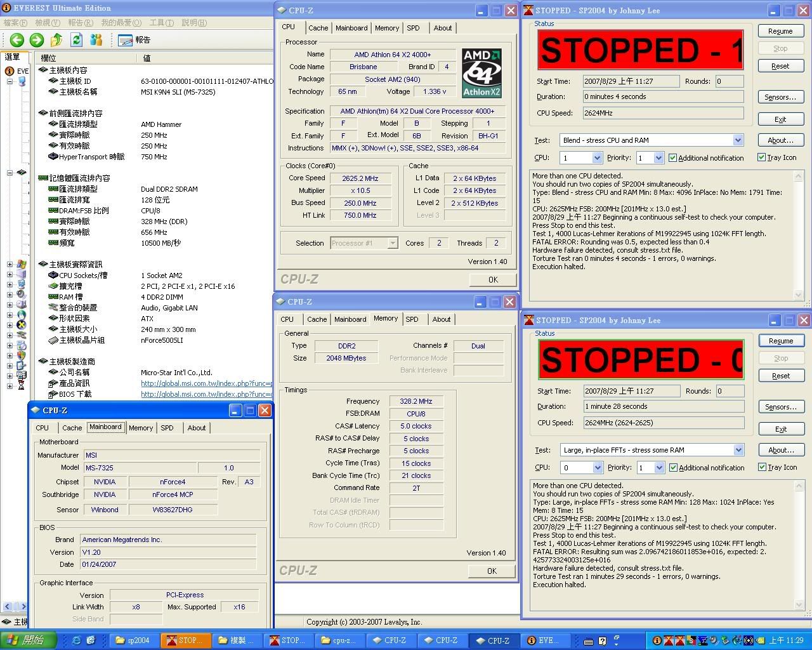Screen dimensions: 812x650
Task: Click the EVEREST info icon in the system tray
Action: tap(657, 640)
